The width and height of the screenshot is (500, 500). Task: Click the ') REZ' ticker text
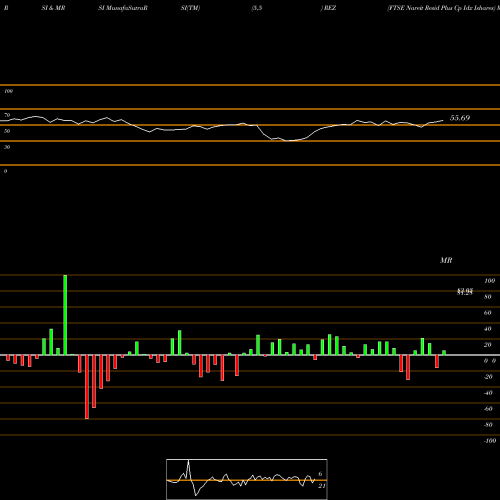(328, 8)
